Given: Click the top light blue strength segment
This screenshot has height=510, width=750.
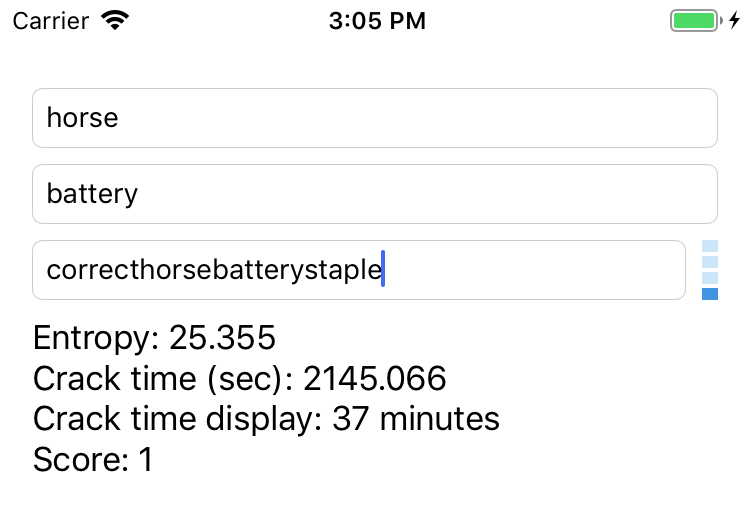Looking at the screenshot, I should 710,246.
